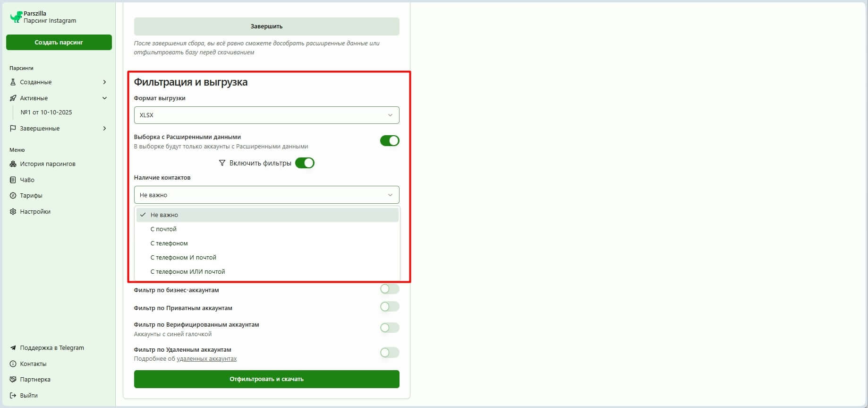Collapse the Наличие контактов dropdown
The image size is (868, 408).
pos(266,195)
